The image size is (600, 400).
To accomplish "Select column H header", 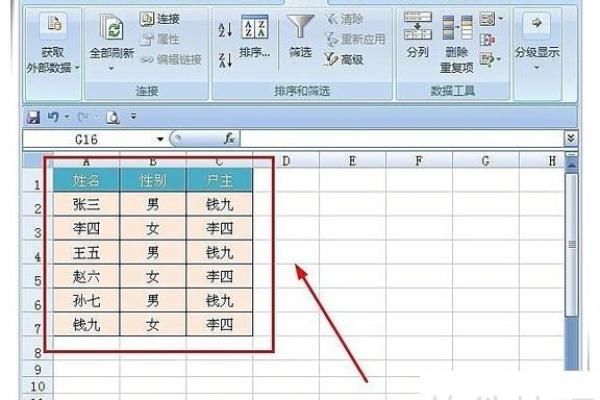I will pyautogui.click(x=542, y=161).
